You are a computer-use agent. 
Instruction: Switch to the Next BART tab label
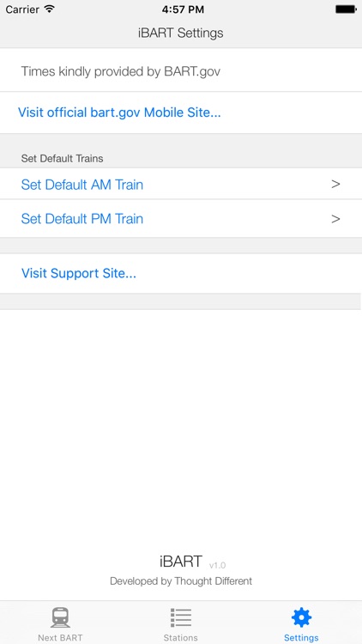[60, 637]
